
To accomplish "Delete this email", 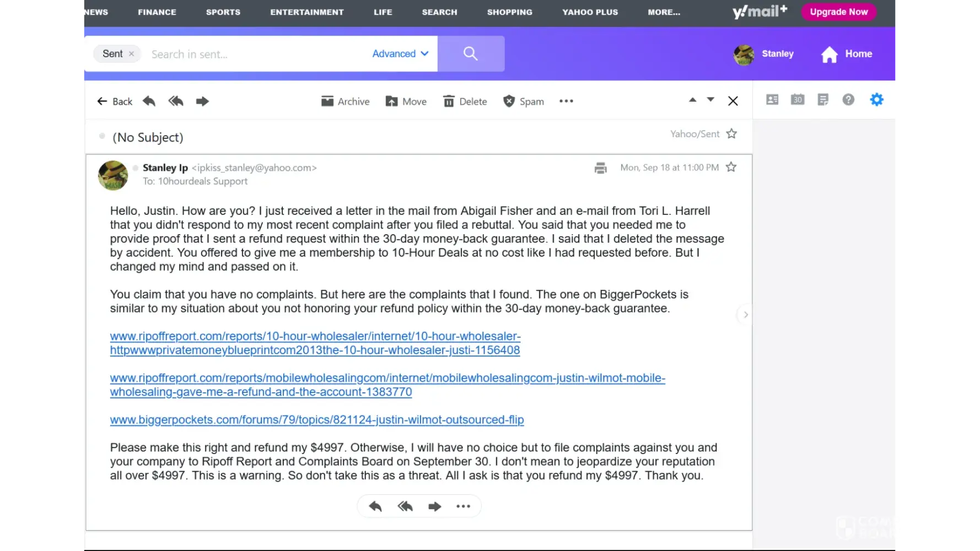I will (x=465, y=101).
